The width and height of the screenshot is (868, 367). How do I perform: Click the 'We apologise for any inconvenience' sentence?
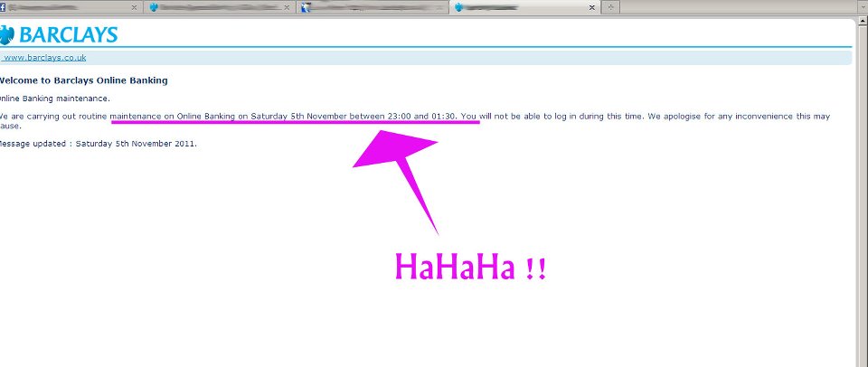(x=415, y=120)
